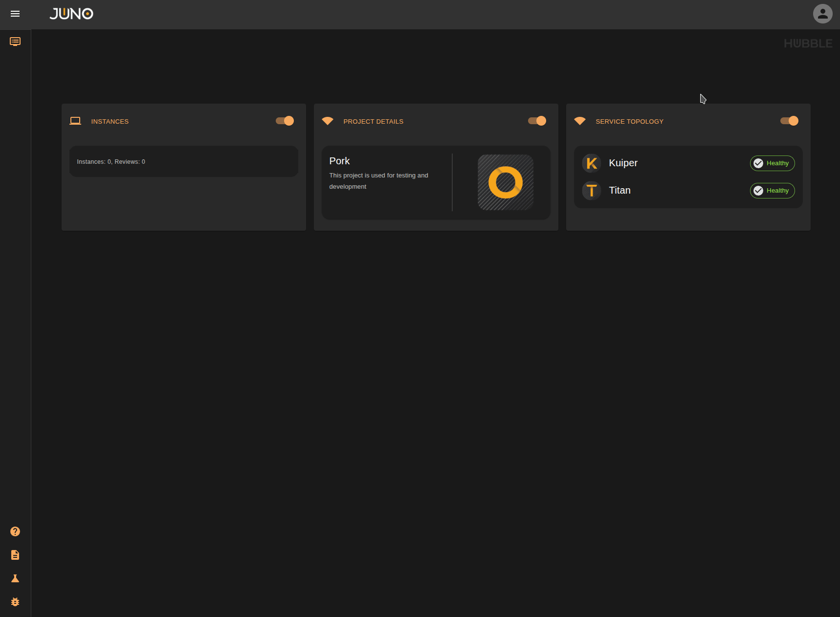Select the lab flask experiments icon
Image resolution: width=840 pixels, height=617 pixels.
tap(15, 578)
